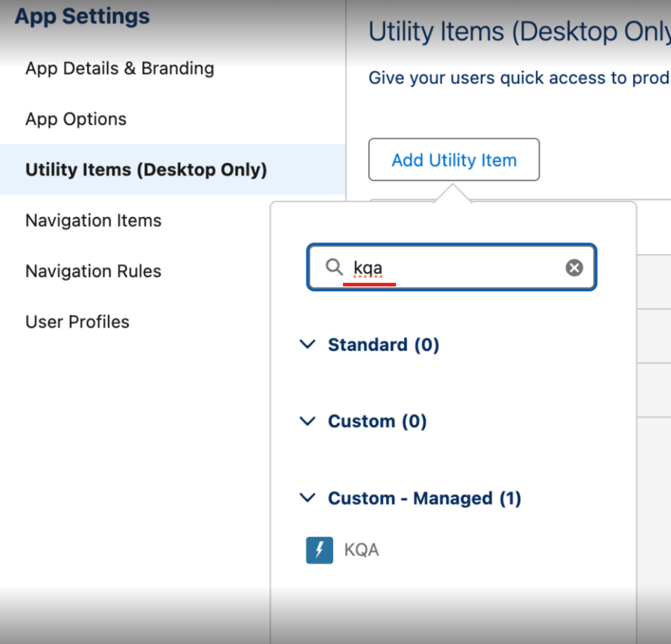Click the magnifying glass search icon

click(x=334, y=267)
